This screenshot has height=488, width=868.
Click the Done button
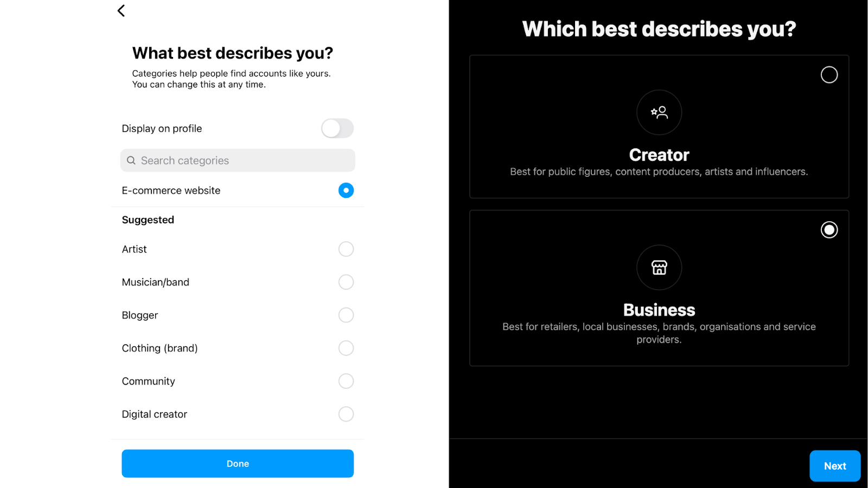pyautogui.click(x=238, y=463)
